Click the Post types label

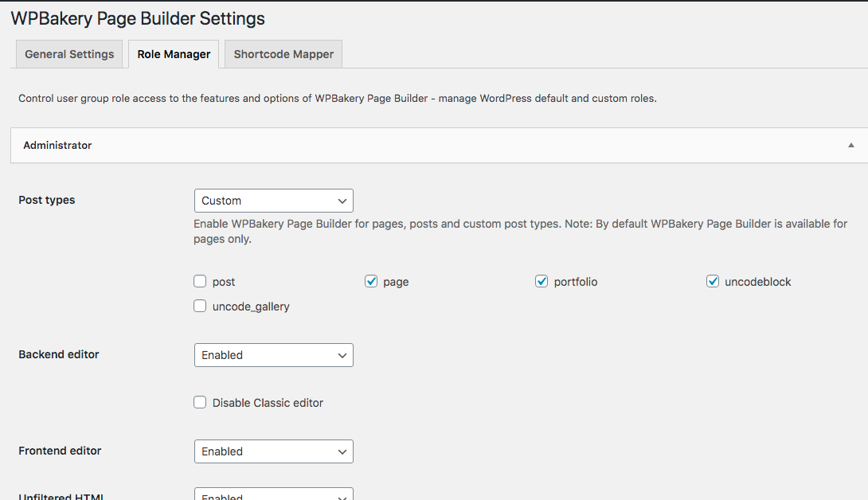pyautogui.click(x=46, y=200)
